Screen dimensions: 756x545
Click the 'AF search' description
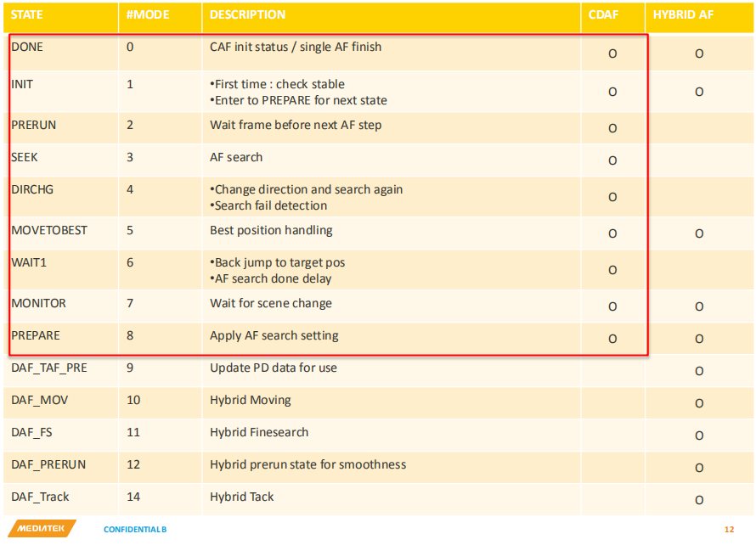click(236, 158)
